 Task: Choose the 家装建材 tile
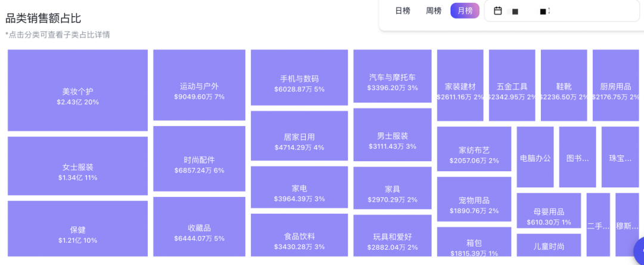point(460,85)
